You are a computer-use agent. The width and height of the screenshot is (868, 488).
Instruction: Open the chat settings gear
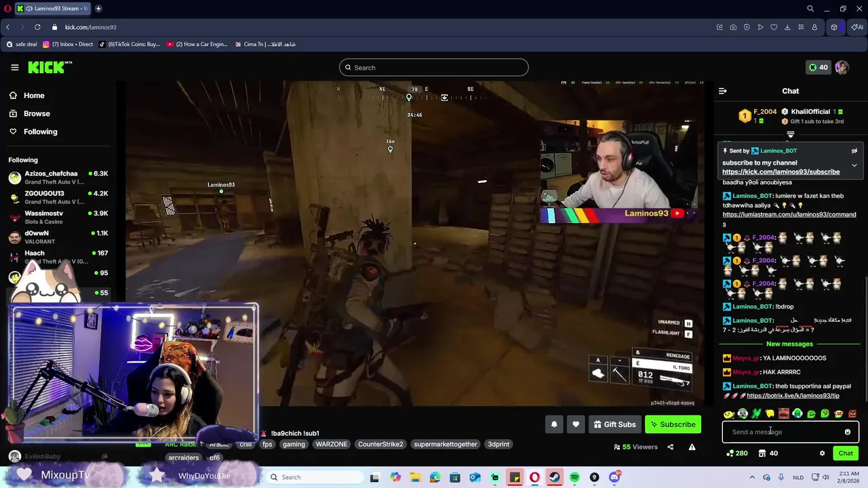[822, 453]
